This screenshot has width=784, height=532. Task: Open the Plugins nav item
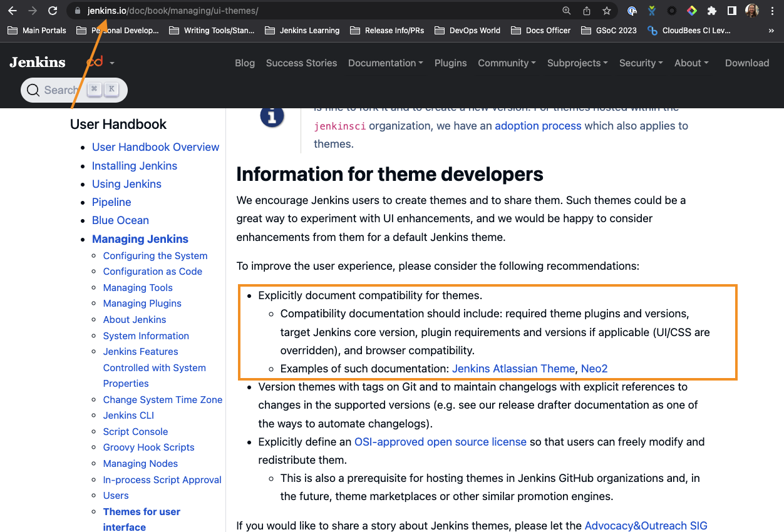pyautogui.click(x=450, y=63)
